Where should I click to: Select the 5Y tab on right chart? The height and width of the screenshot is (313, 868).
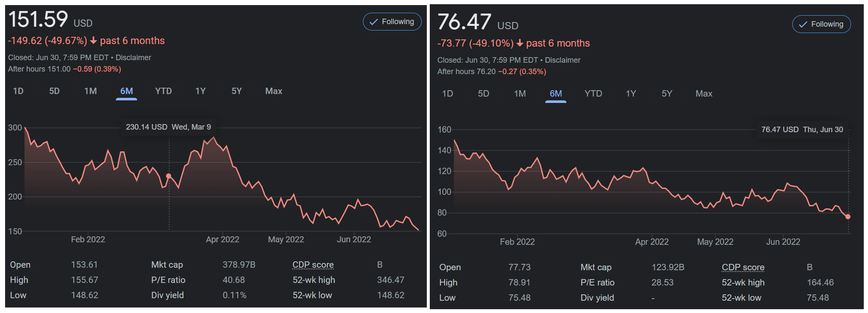click(x=667, y=94)
